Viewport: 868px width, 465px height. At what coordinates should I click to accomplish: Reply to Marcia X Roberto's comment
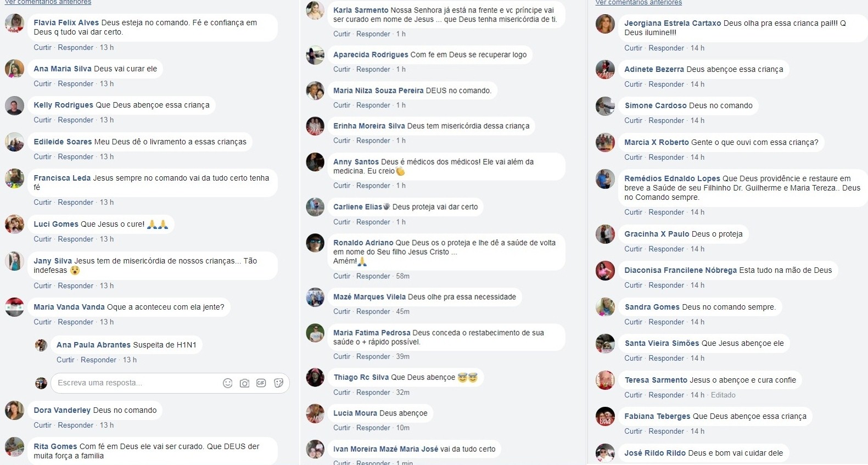click(667, 158)
